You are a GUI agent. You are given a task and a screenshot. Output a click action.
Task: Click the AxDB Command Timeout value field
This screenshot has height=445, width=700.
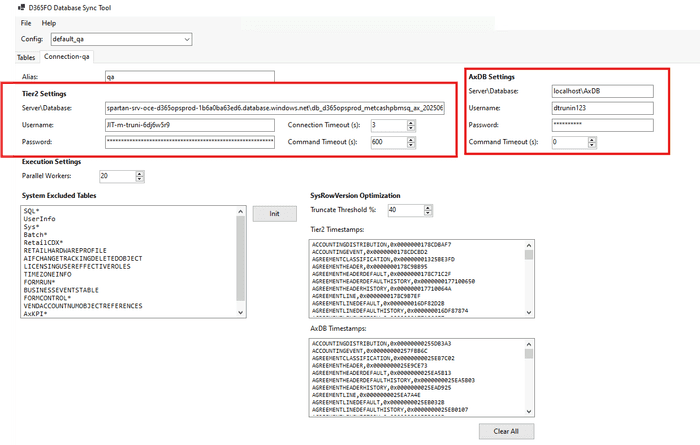tap(570, 142)
